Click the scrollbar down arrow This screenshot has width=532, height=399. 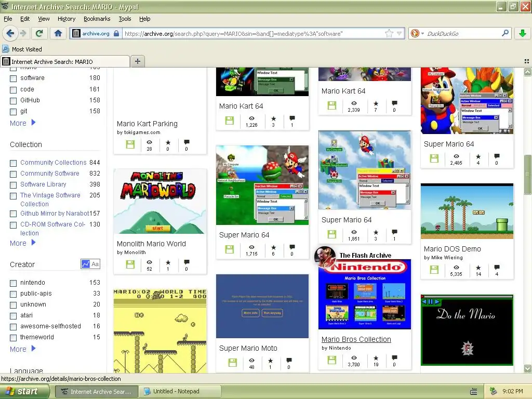pyautogui.click(x=527, y=368)
